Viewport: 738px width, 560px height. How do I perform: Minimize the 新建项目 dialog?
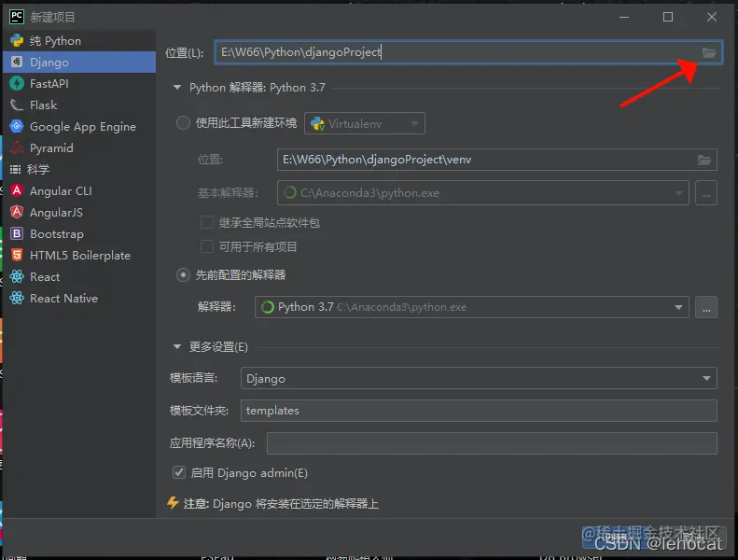[624, 17]
